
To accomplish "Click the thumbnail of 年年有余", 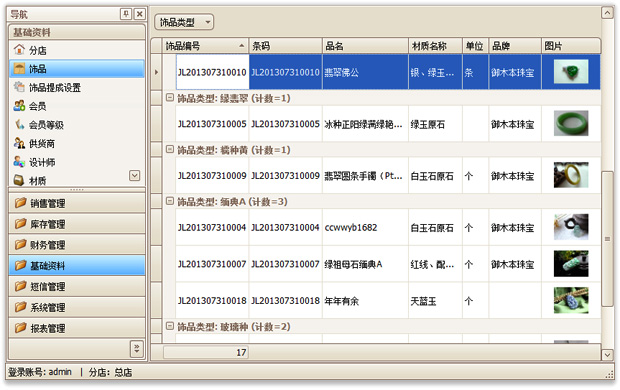I will [571, 300].
